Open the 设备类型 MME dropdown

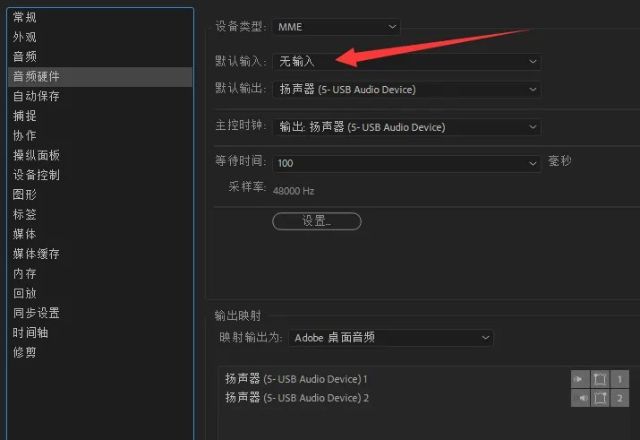[x=336, y=27]
